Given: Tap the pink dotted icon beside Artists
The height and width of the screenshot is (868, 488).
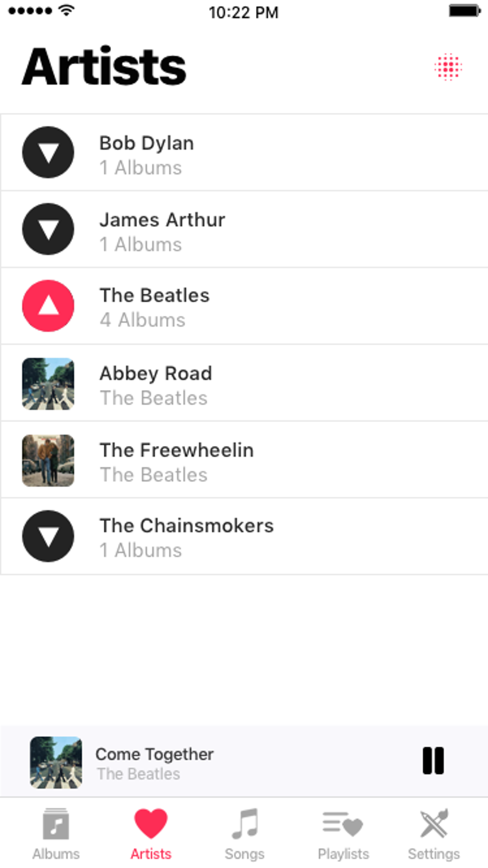Looking at the screenshot, I should point(448,67).
